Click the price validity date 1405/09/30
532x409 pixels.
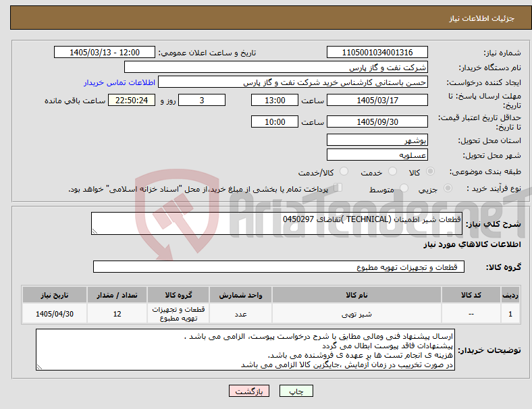tap(377, 121)
